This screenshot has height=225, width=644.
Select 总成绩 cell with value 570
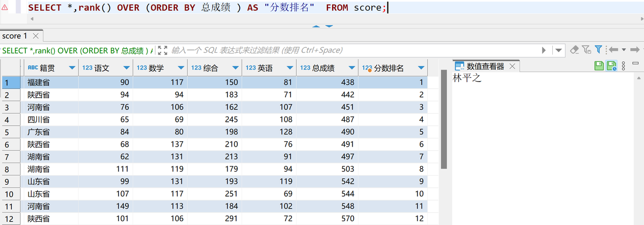(x=327, y=219)
